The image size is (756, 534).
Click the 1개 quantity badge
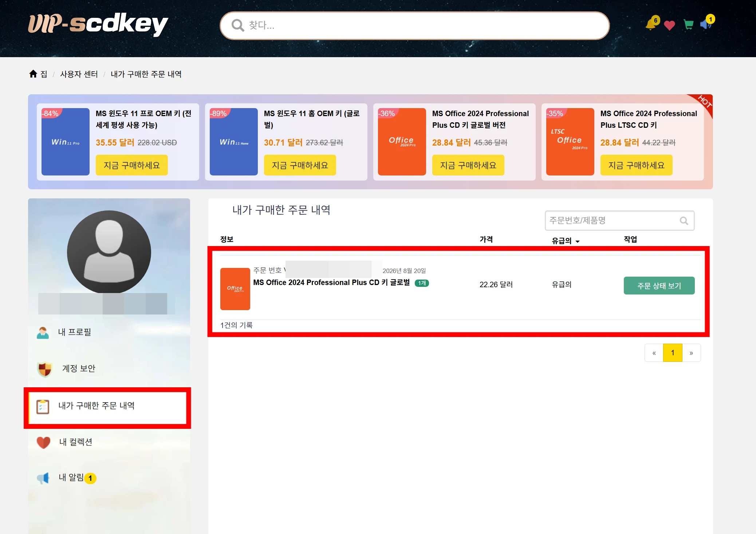coord(422,283)
